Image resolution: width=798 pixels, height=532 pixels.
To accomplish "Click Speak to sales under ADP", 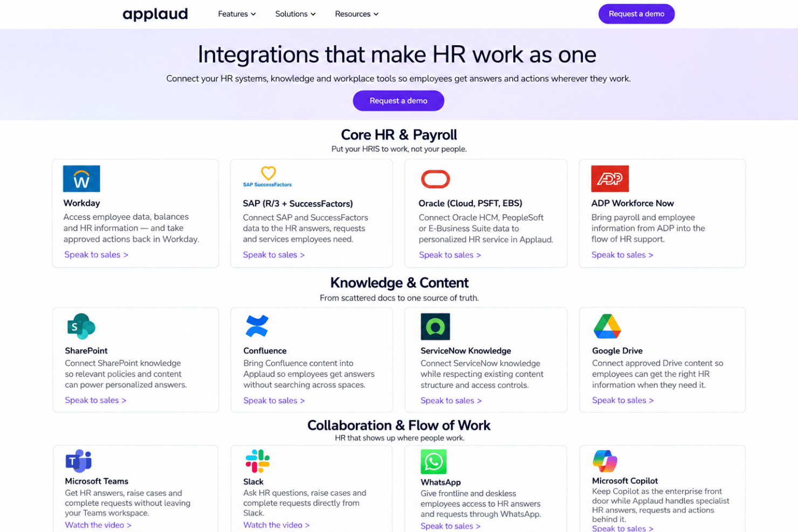I will [x=622, y=255].
